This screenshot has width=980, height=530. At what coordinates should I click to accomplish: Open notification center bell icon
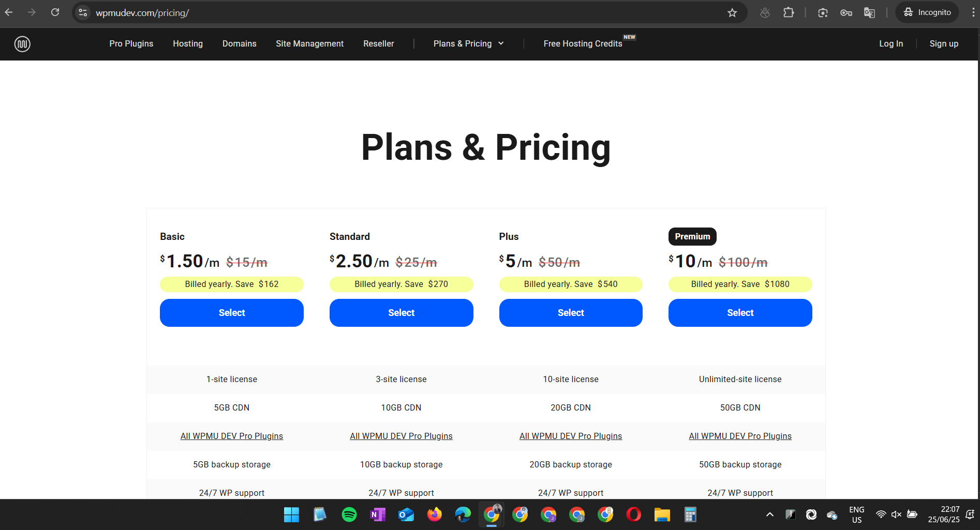[970, 514]
